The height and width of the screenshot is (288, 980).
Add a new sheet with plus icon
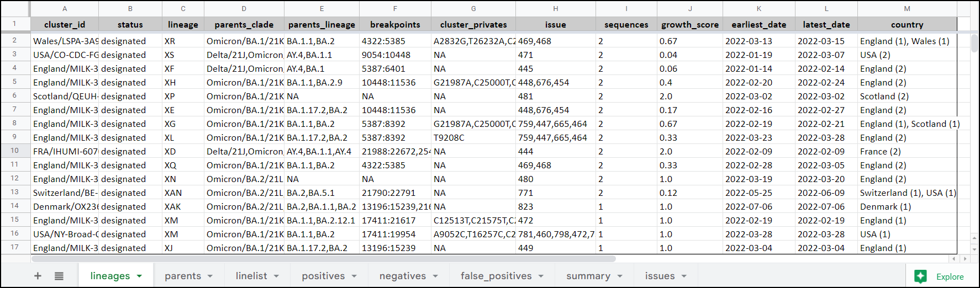[x=38, y=276]
